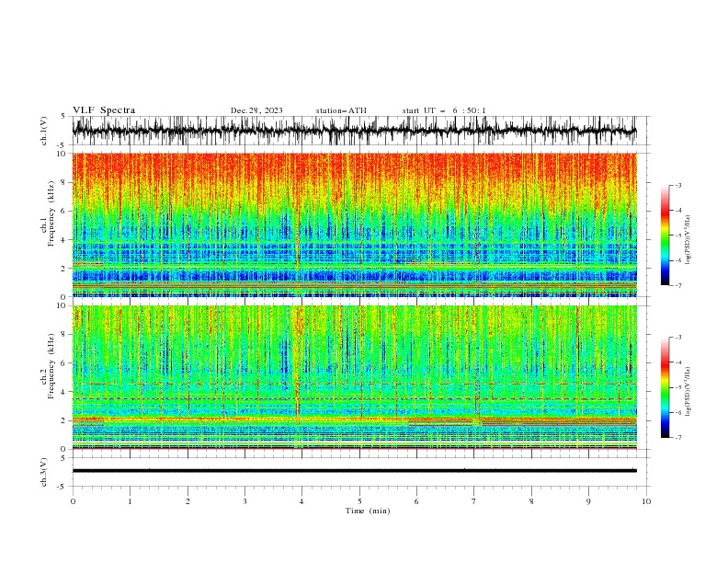The image size is (728, 563).
Task: Click the 'ch.1(V)' waveform axis label
Action: click(x=44, y=131)
